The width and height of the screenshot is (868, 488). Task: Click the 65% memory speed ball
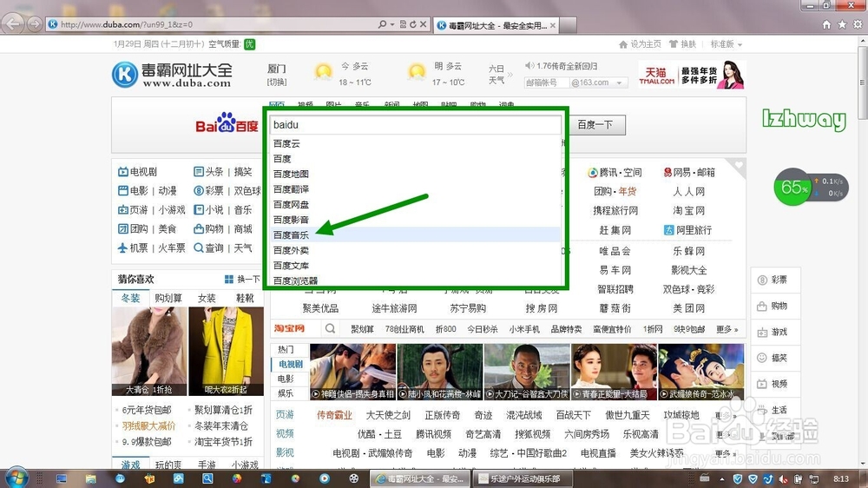(x=792, y=187)
